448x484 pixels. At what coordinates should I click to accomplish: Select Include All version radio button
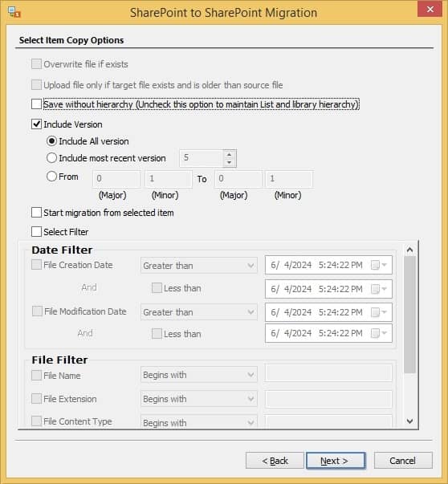[x=51, y=141]
